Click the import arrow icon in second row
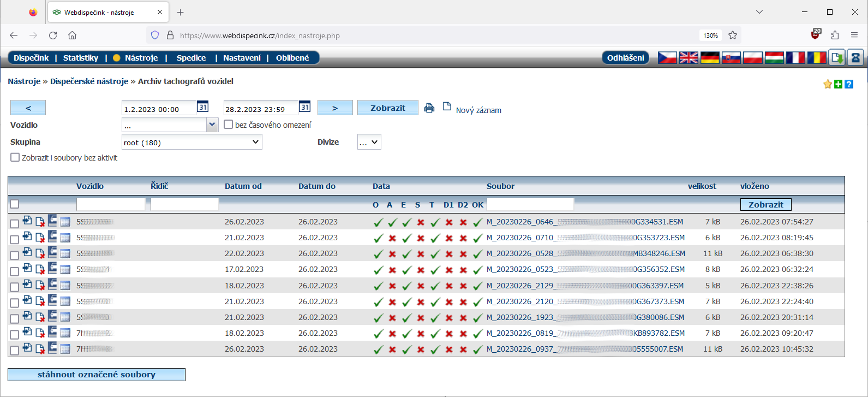The image size is (868, 397). [x=27, y=237]
